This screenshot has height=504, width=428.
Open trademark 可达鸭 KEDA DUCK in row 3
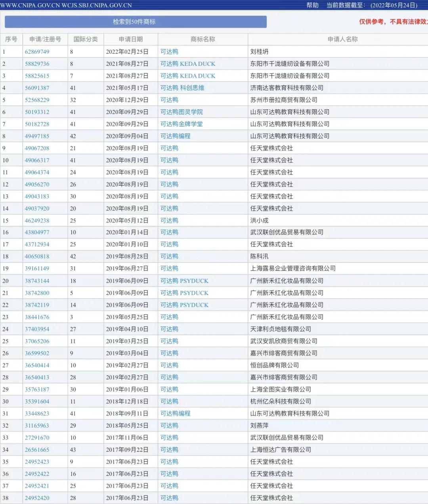tap(188, 76)
